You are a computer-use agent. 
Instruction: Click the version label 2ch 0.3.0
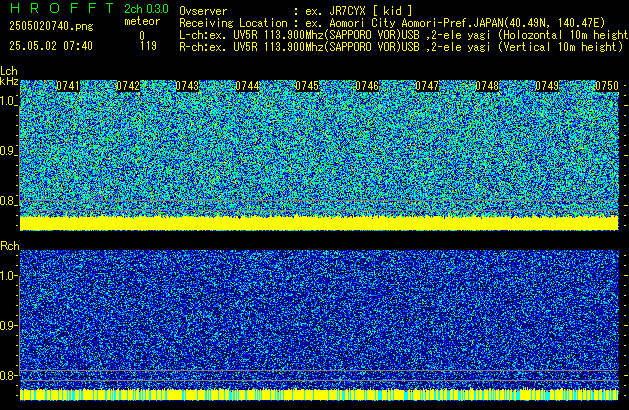(x=146, y=9)
